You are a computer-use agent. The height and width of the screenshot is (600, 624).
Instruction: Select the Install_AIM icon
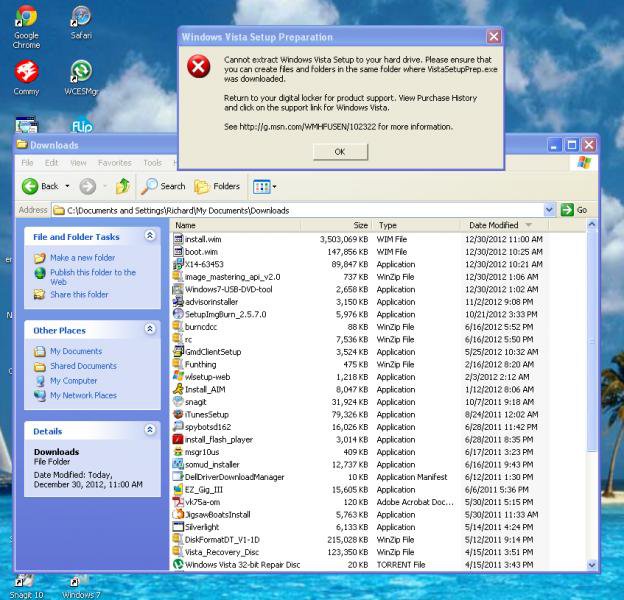(178, 389)
